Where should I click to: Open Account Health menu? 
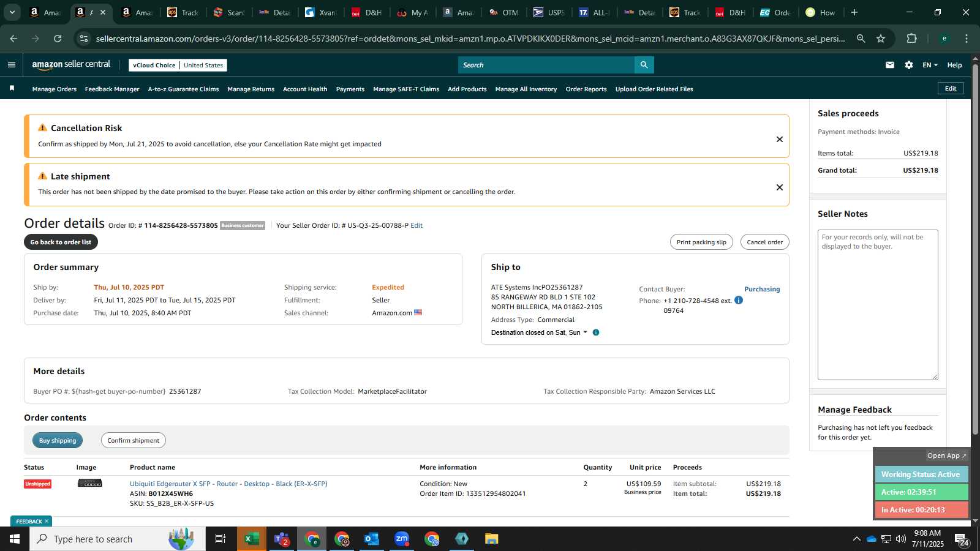coord(305,89)
